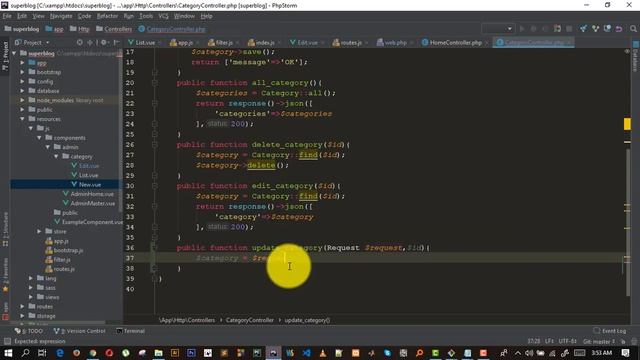Click the Http breadcrumb in navigation bar

[80, 29]
